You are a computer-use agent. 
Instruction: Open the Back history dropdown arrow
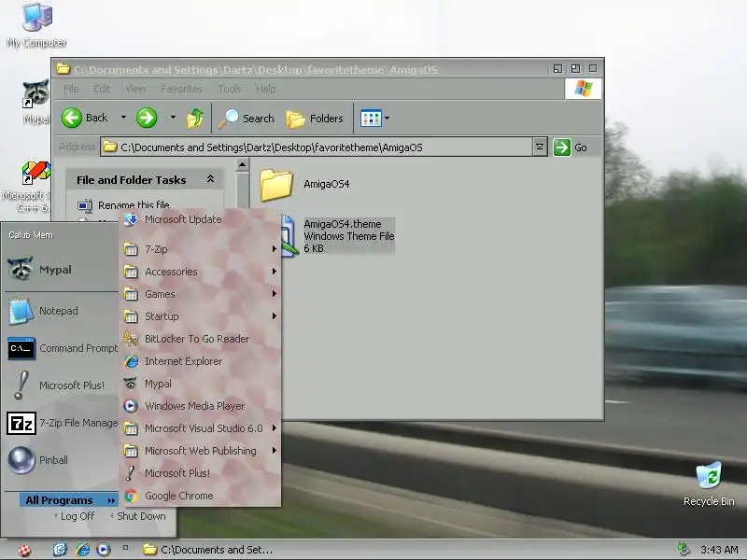pyautogui.click(x=123, y=118)
